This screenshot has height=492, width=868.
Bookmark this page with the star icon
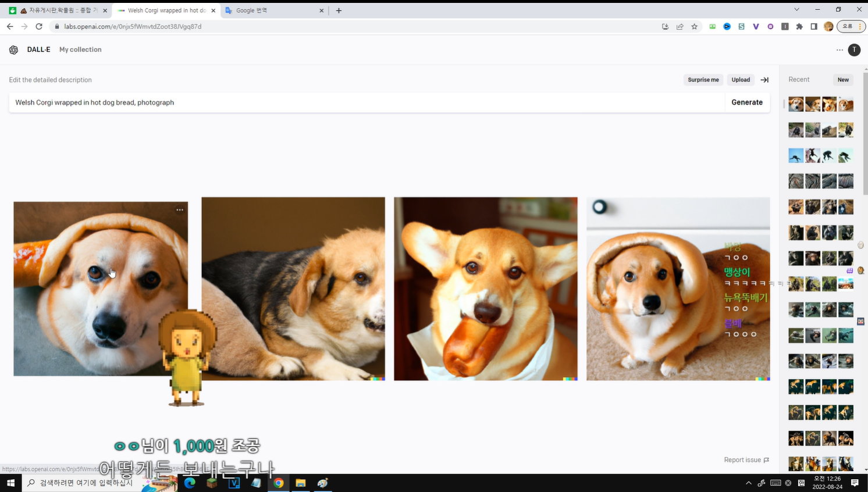pyautogui.click(x=694, y=27)
